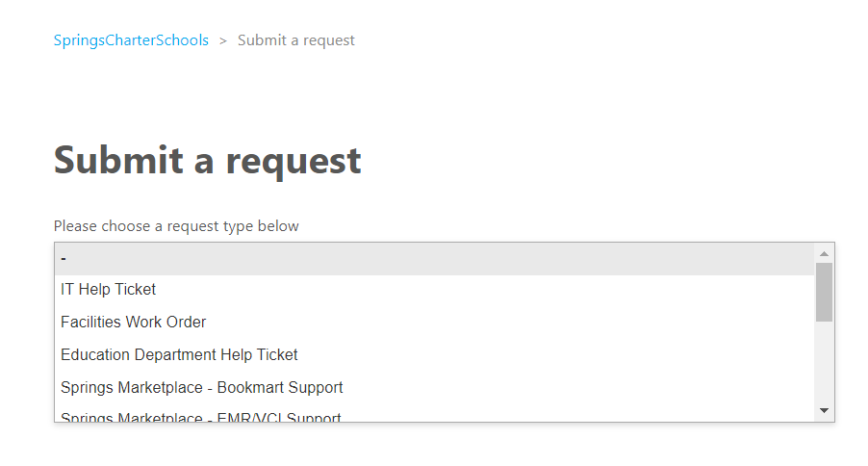Click the partially visible last list option

pos(200,417)
